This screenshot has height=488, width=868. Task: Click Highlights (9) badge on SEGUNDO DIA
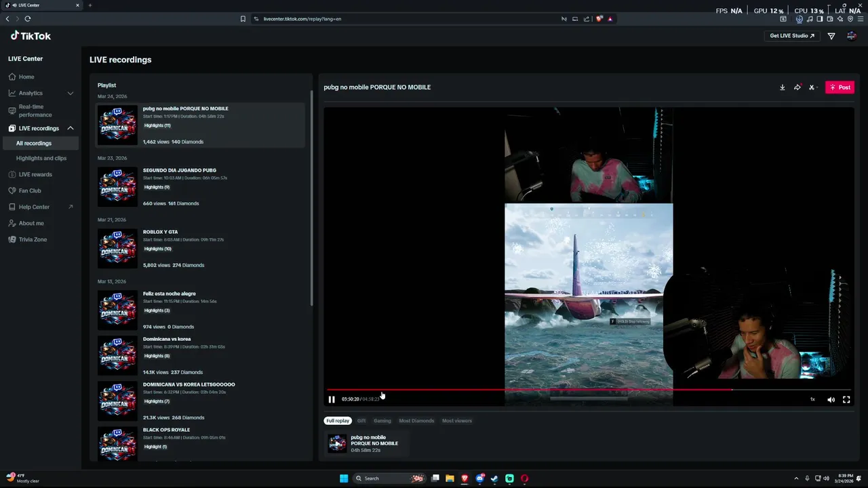point(157,187)
